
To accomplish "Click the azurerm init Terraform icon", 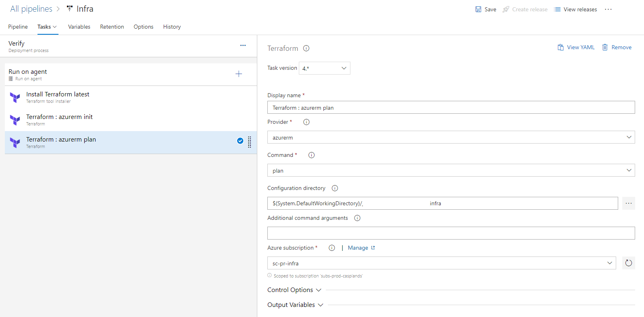I will [x=15, y=120].
